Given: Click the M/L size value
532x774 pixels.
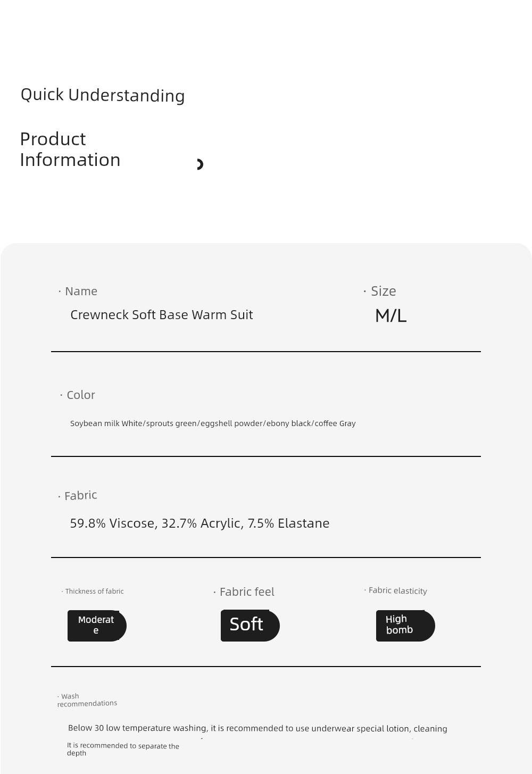Looking at the screenshot, I should [391, 315].
